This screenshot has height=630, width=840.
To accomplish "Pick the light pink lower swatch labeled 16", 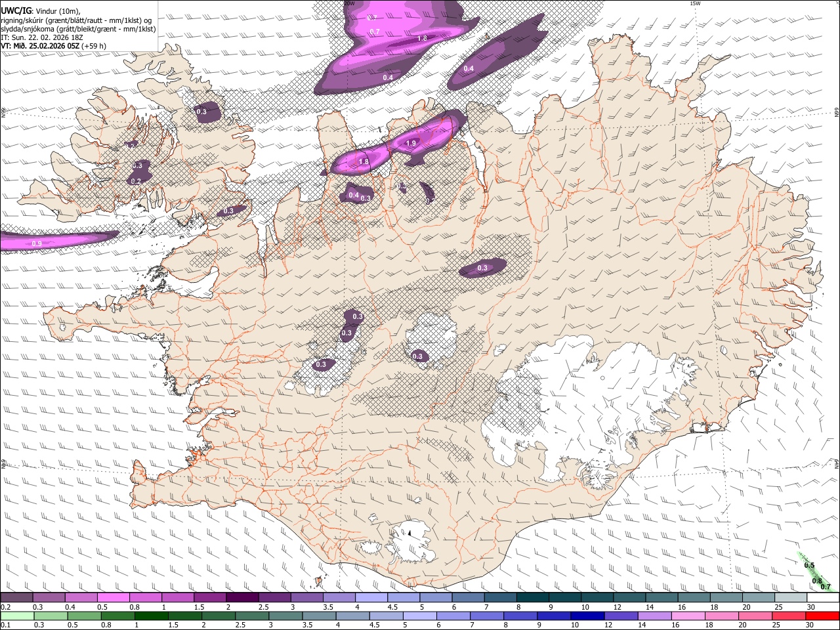I will (x=687, y=616).
